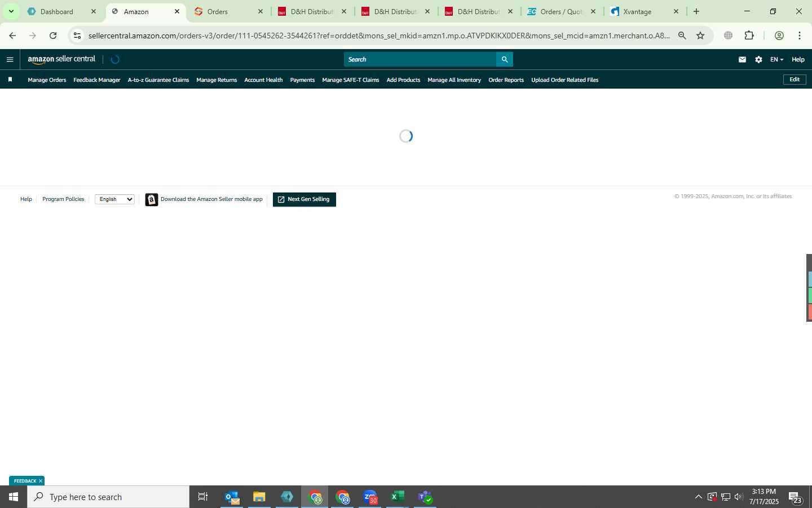Open the messages envelope icon
Image resolution: width=812 pixels, height=508 pixels.
coord(742,59)
